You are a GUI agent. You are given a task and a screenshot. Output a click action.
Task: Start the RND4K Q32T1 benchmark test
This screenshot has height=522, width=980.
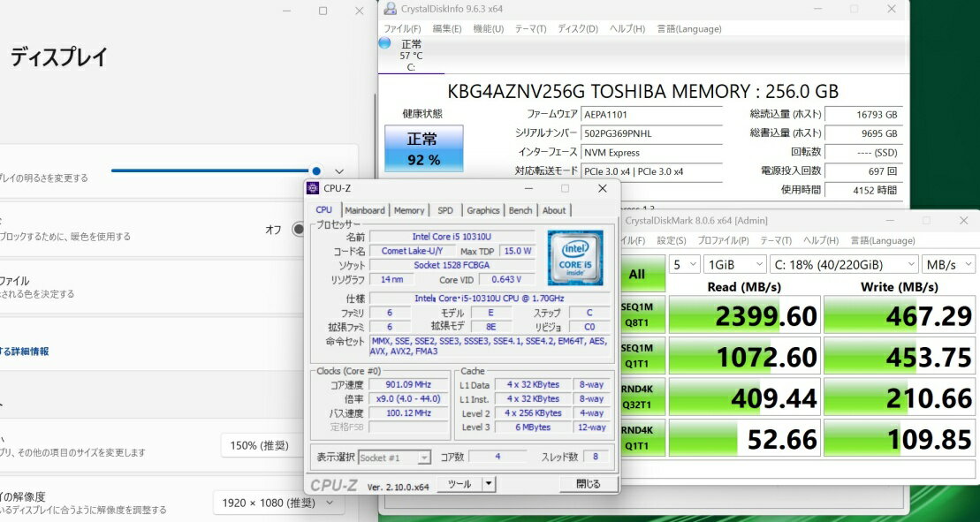pyautogui.click(x=636, y=398)
